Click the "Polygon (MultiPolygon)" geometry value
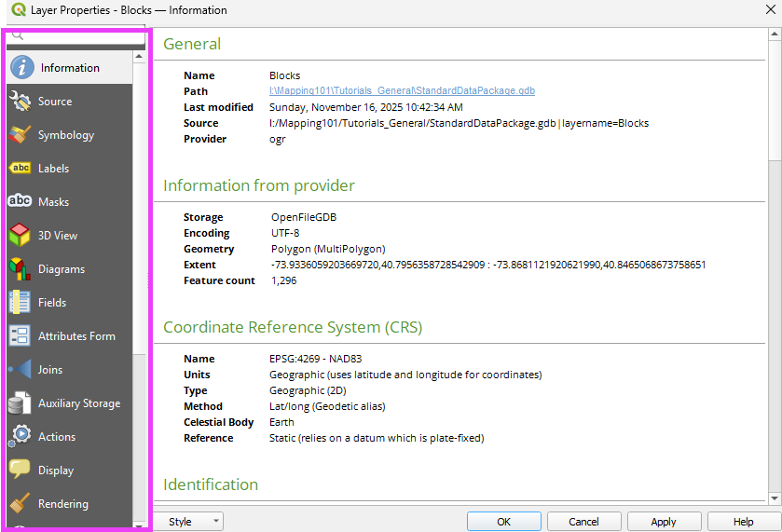This screenshot has height=532, width=782. coord(328,249)
